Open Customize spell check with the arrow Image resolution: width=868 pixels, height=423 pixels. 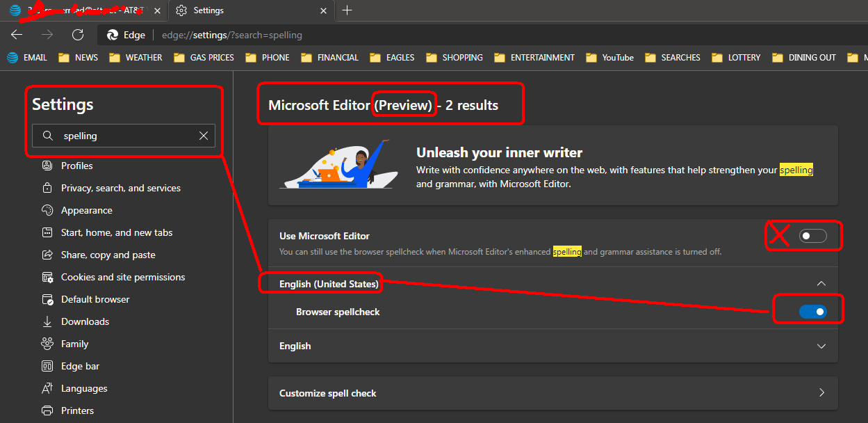click(821, 393)
